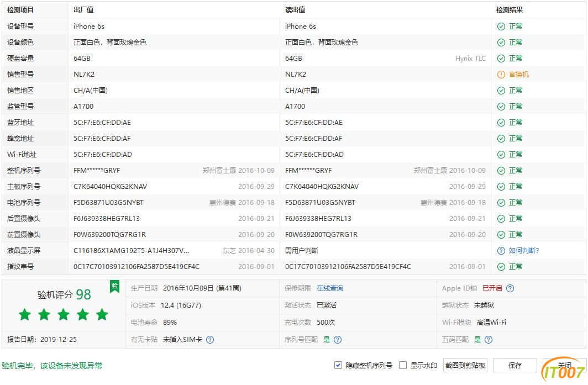Click the 读出值 column header

(x=295, y=10)
